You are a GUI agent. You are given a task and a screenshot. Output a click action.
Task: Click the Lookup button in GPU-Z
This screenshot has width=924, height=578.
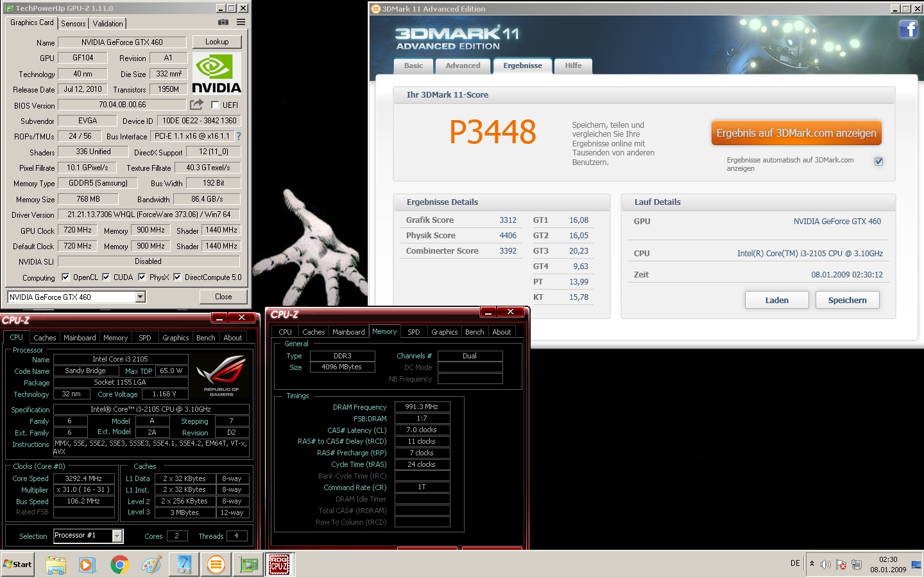coord(217,42)
